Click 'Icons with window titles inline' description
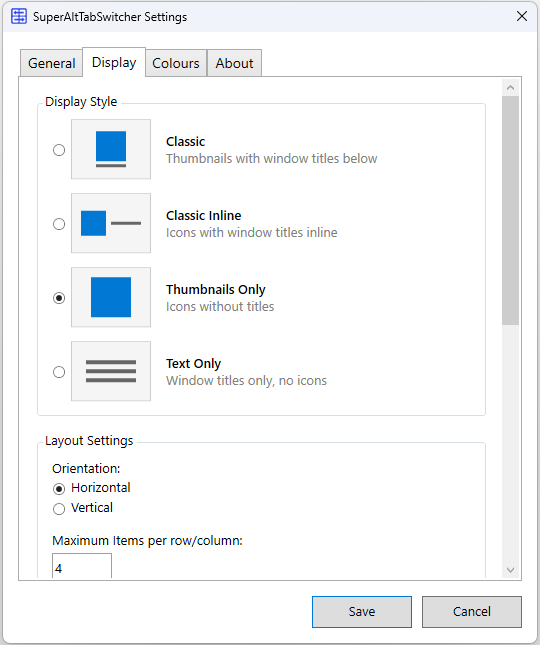The image size is (540, 645). coord(252,232)
